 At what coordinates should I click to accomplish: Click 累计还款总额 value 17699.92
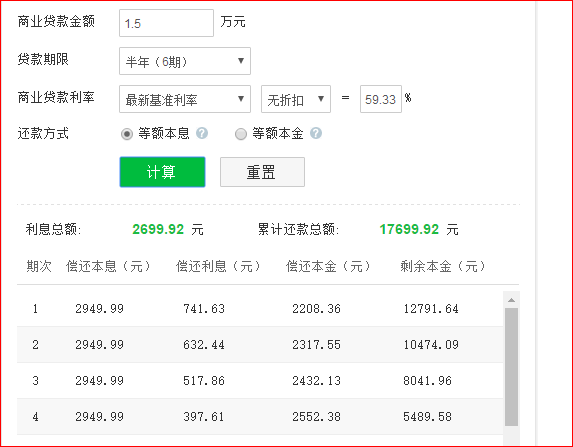tap(409, 229)
